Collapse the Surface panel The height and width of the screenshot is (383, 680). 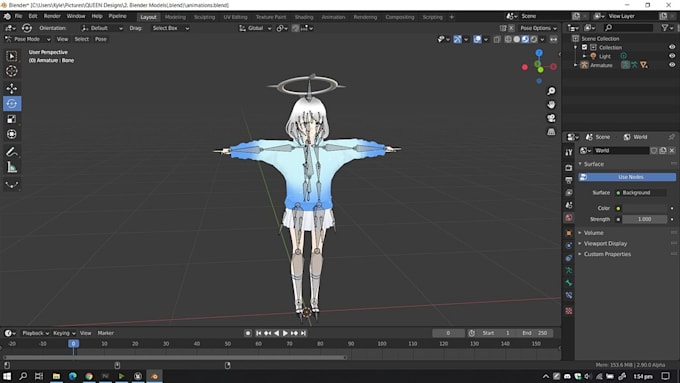coord(593,164)
